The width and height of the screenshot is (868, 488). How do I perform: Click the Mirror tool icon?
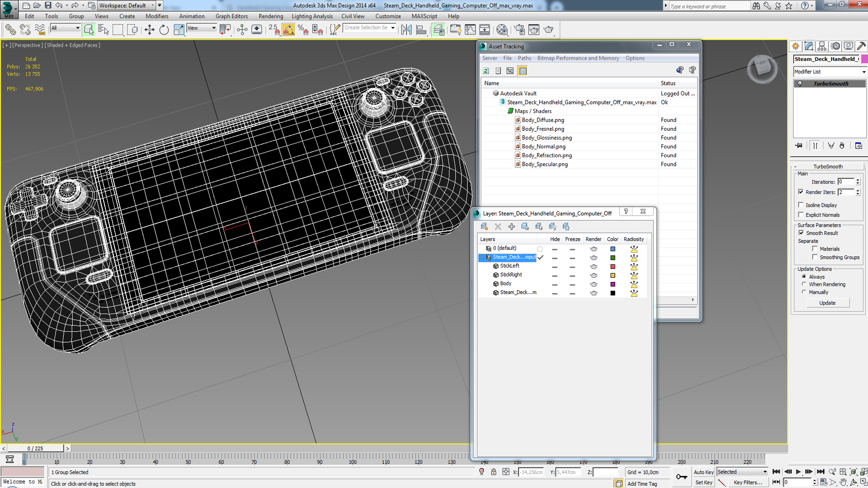406,30
